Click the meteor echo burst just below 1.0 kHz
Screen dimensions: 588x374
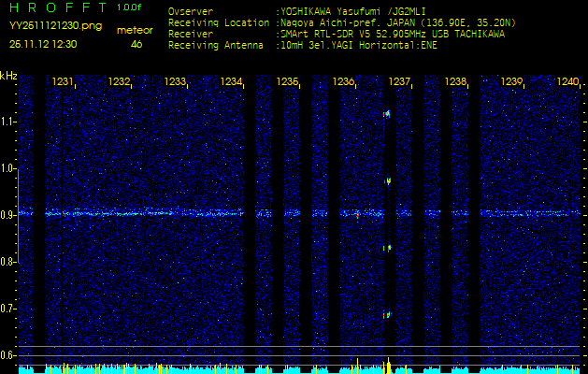(388, 181)
